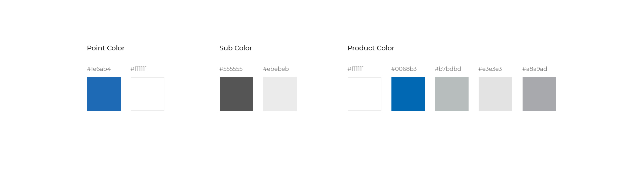Viewport: 644px width, 188px height.
Task: Click the #ebebeb hex code text
Action: tap(276, 69)
